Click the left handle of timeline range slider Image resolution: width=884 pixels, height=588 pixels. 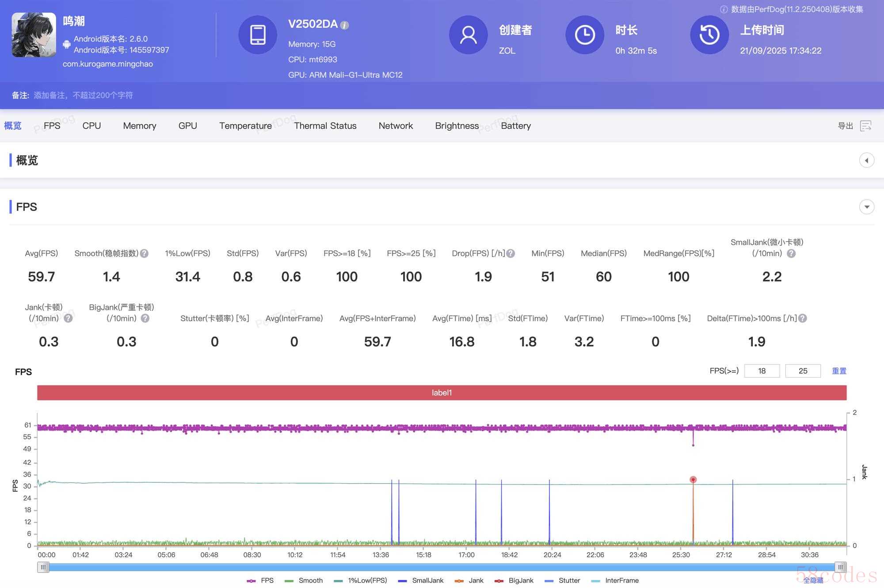(x=43, y=567)
